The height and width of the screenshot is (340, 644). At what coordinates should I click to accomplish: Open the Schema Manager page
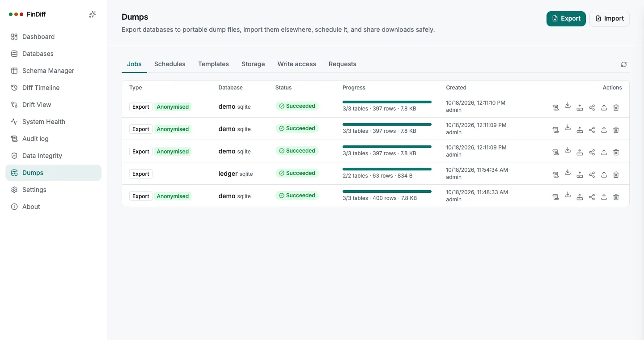coord(53,71)
